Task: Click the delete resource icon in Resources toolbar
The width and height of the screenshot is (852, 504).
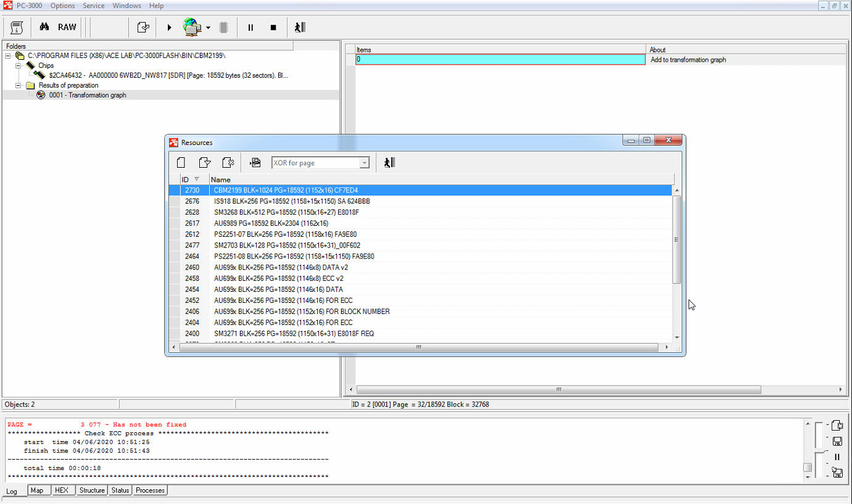Action: coord(228,163)
